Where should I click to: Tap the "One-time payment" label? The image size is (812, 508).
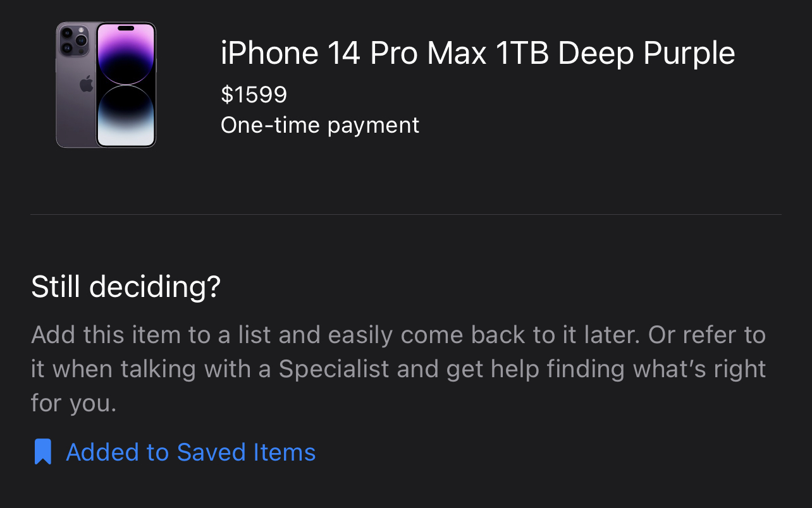pyautogui.click(x=319, y=125)
